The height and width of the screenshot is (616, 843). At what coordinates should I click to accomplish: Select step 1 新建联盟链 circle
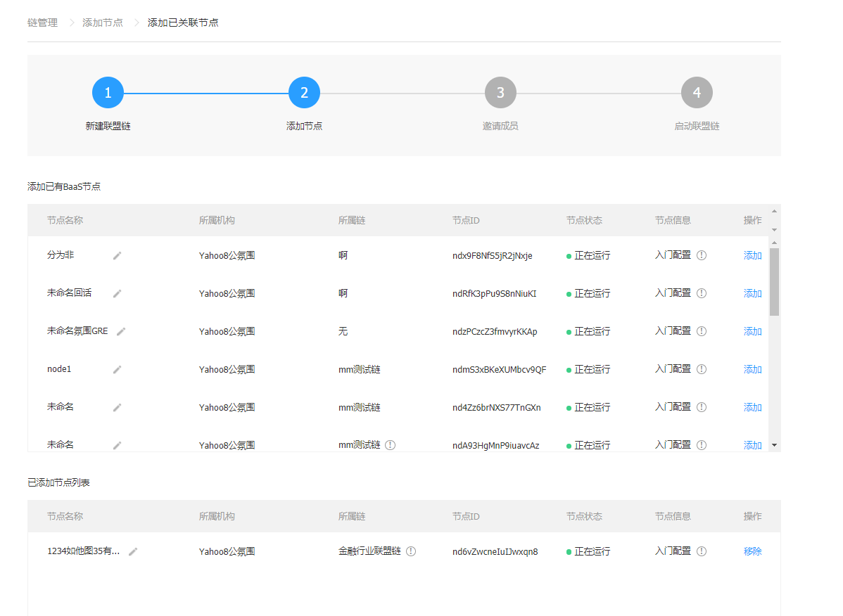[108, 93]
